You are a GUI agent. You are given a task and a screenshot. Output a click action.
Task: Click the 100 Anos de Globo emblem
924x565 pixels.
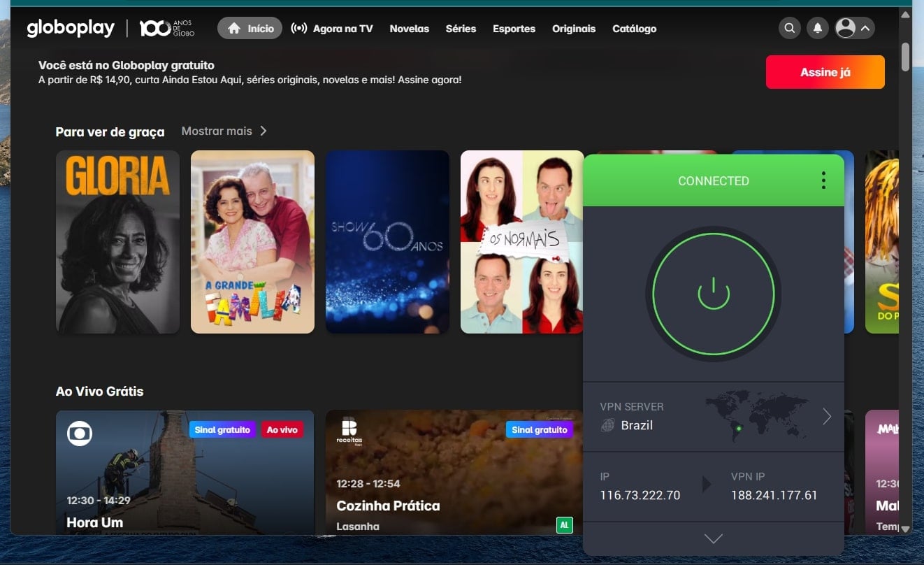(x=167, y=28)
